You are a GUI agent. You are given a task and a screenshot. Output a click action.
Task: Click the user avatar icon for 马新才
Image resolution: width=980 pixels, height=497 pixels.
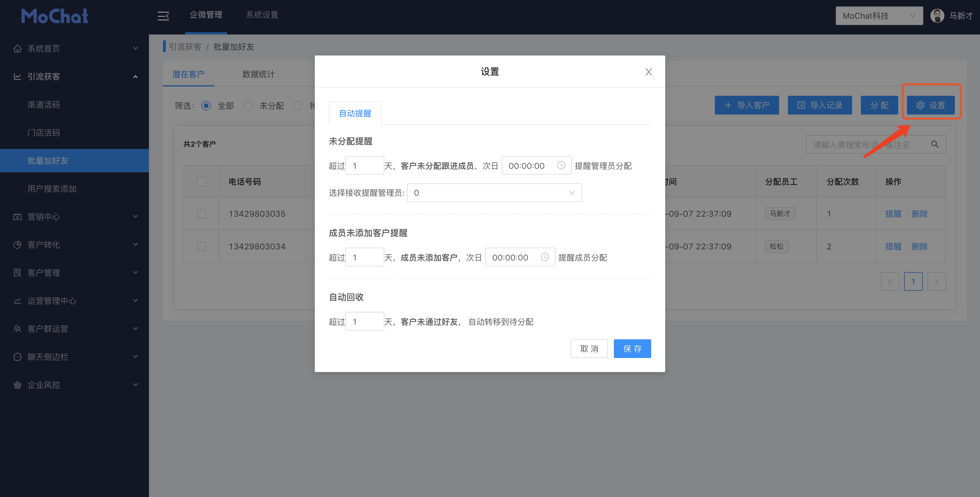point(937,15)
